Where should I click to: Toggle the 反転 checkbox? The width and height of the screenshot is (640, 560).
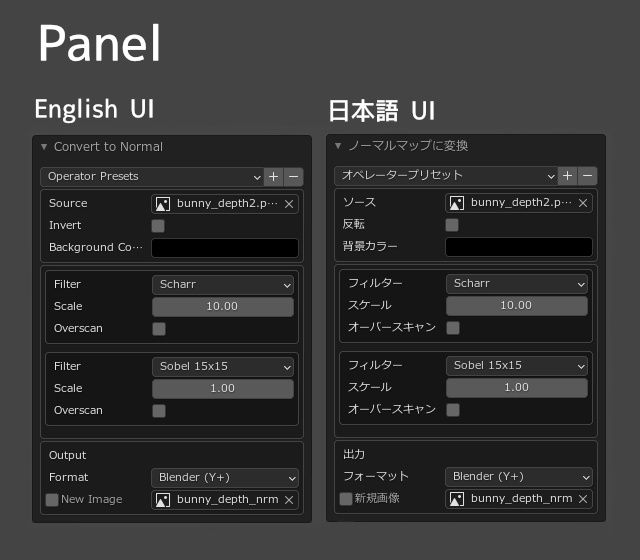click(452, 225)
